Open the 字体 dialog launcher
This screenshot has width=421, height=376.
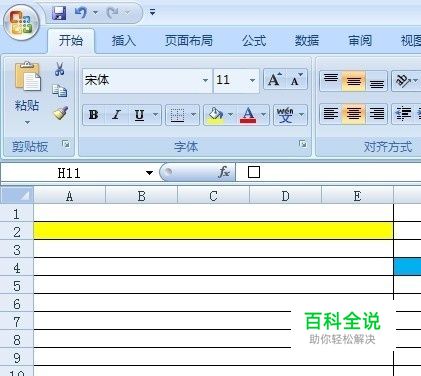[x=303, y=144]
